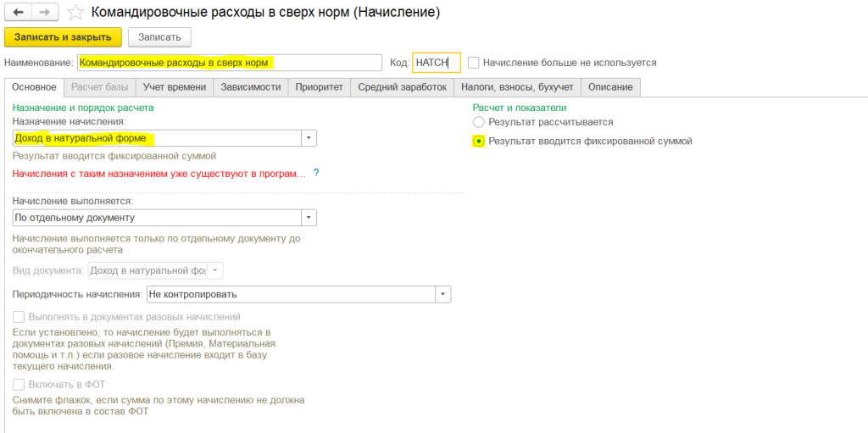
Task: Open the 'Зависимости' tab
Action: pyautogui.click(x=250, y=87)
